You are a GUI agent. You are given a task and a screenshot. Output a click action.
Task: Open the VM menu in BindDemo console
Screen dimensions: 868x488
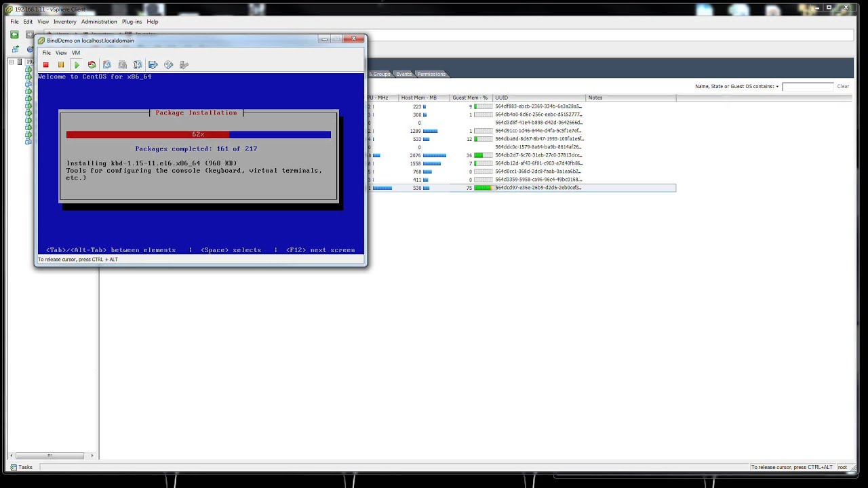[x=76, y=53]
